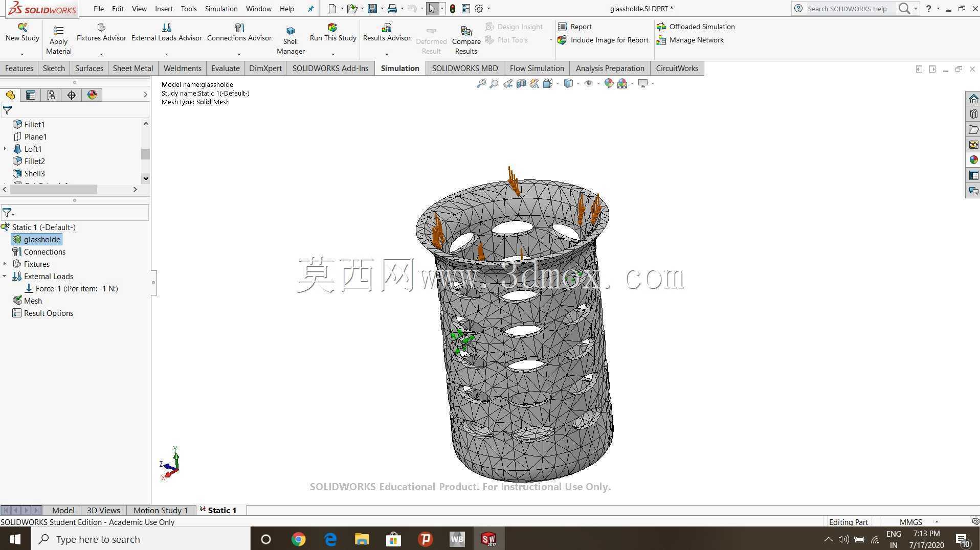
Task: Switch to Flow Simulation tab
Action: click(537, 68)
